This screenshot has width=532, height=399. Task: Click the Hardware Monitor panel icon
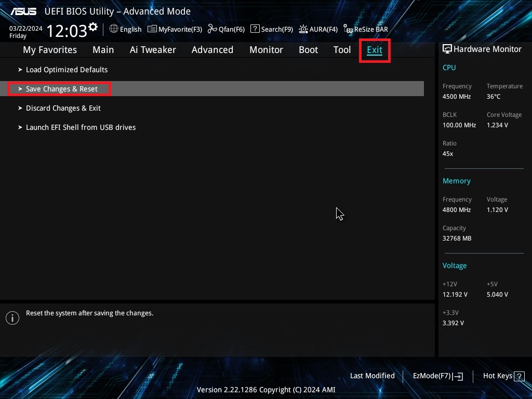pos(447,48)
